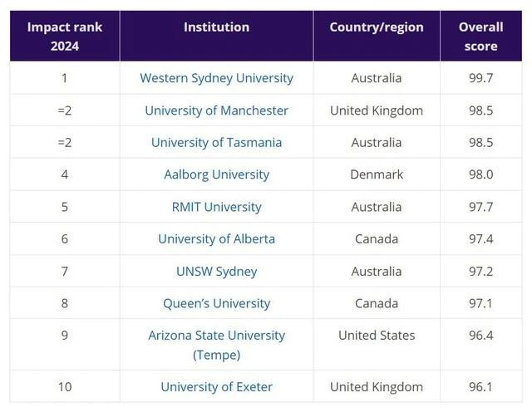Viewport: 532px width, 412px height.
Task: Click the Institution column header
Action: click(x=216, y=27)
